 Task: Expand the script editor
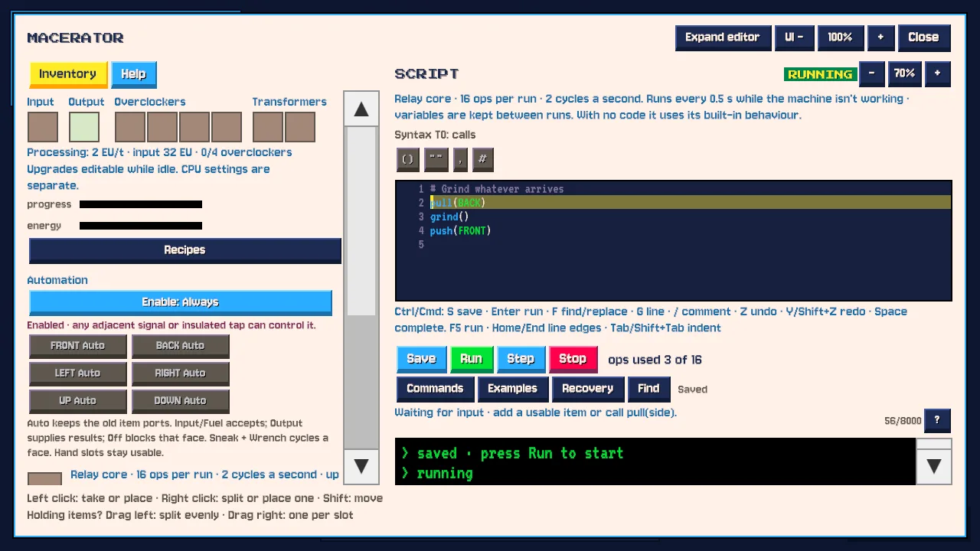pyautogui.click(x=723, y=37)
